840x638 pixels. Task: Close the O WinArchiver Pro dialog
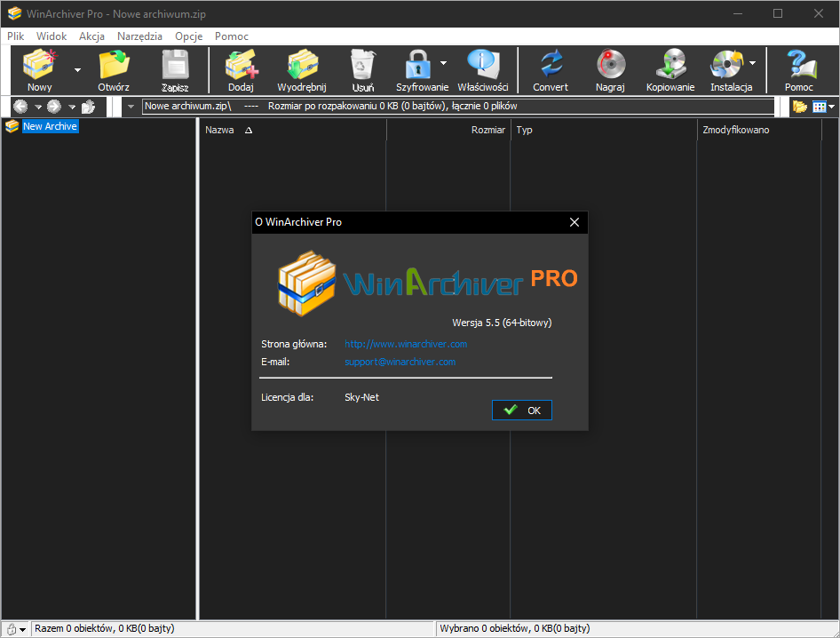click(575, 222)
